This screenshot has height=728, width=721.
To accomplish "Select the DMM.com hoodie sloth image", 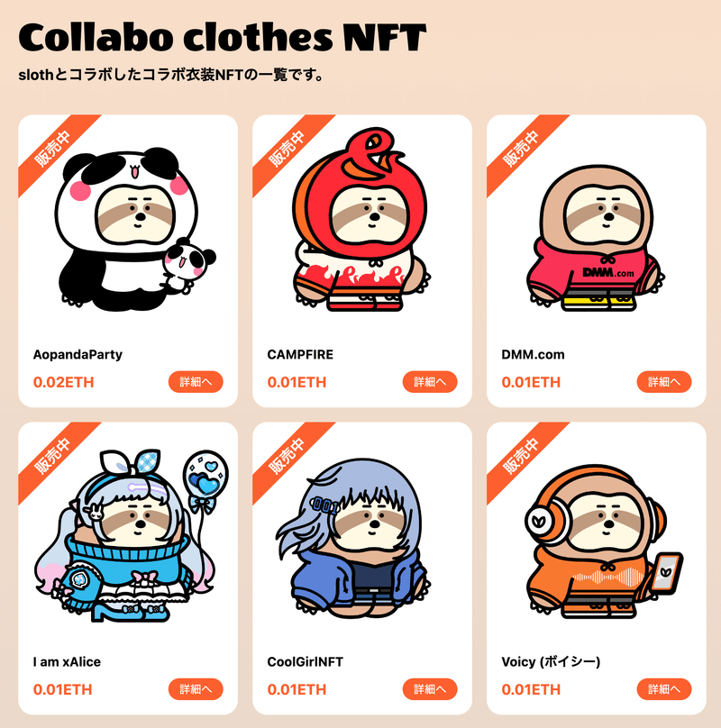I will [596, 237].
